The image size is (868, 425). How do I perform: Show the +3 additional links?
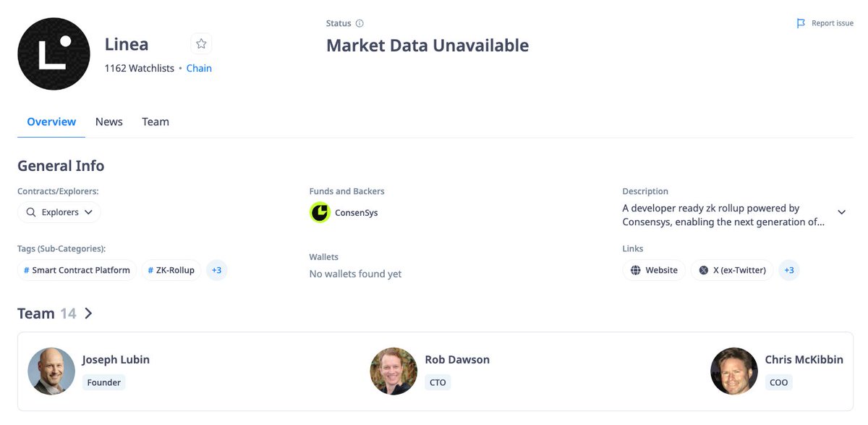[789, 270]
